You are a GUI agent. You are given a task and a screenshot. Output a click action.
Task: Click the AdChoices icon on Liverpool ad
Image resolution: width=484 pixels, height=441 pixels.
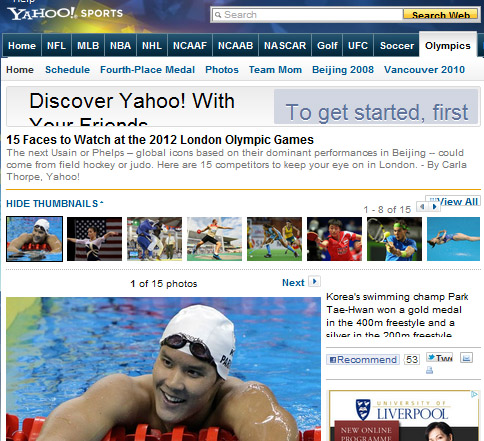pos(474,394)
